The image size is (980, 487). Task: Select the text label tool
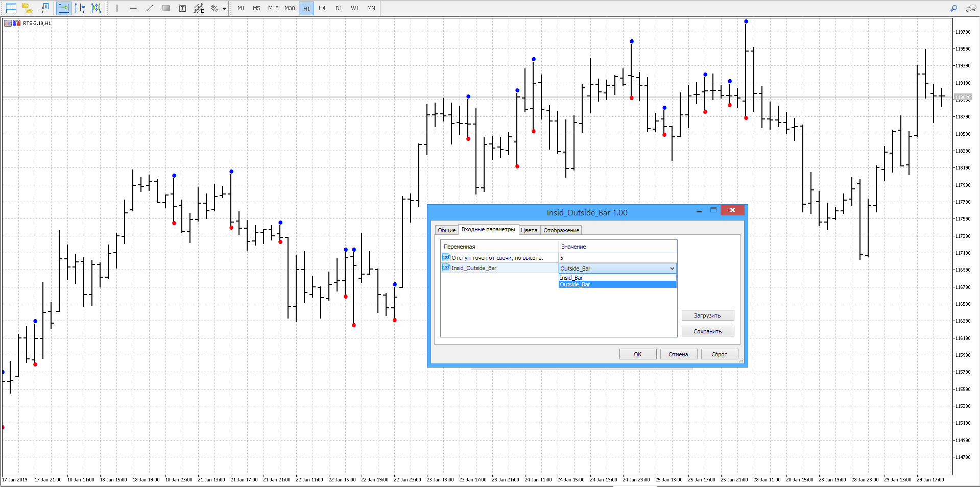click(x=182, y=8)
